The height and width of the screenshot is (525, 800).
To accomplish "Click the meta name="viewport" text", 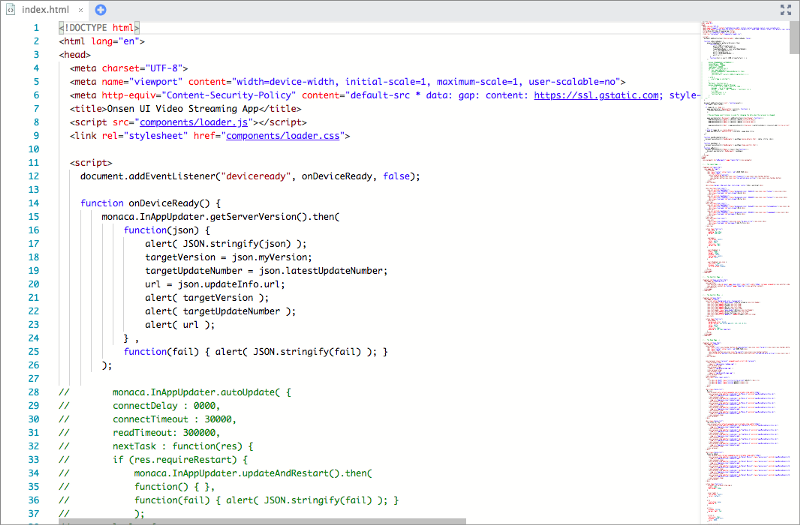I will [127, 82].
